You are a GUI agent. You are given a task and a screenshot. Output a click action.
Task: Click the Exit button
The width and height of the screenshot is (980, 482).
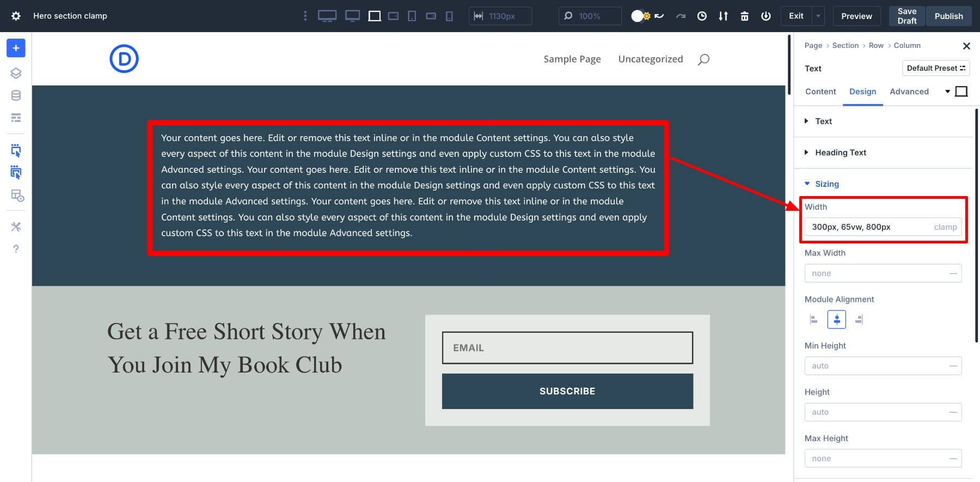click(x=796, y=16)
